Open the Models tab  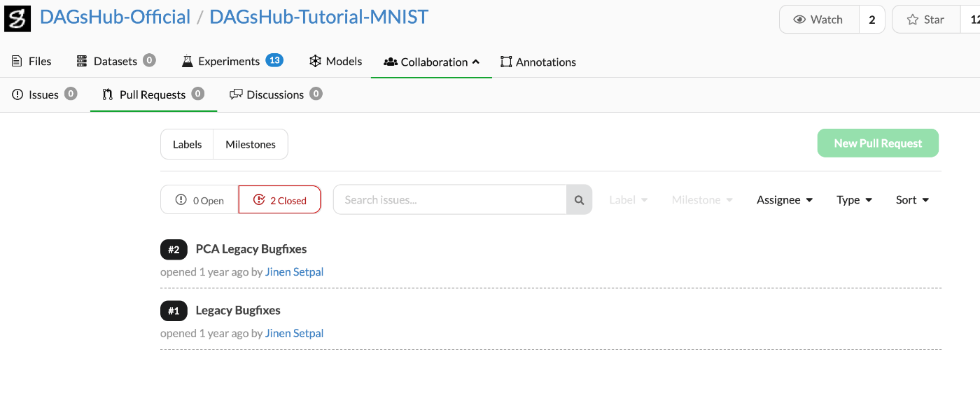tap(336, 62)
